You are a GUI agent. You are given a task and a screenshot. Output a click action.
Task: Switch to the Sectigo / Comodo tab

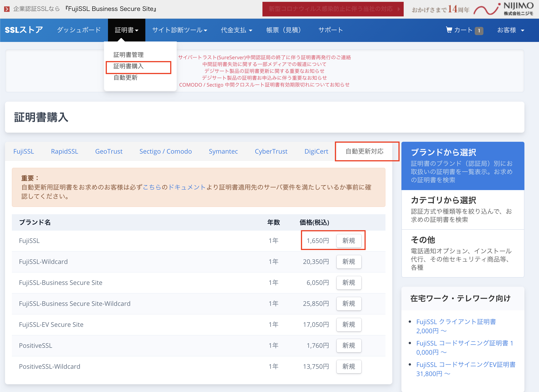coord(166,151)
